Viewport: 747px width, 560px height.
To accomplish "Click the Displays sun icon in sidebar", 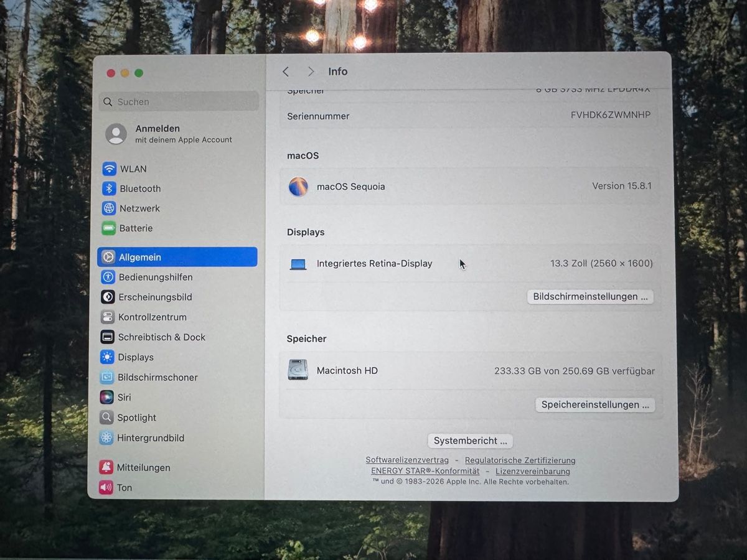I will tap(107, 357).
